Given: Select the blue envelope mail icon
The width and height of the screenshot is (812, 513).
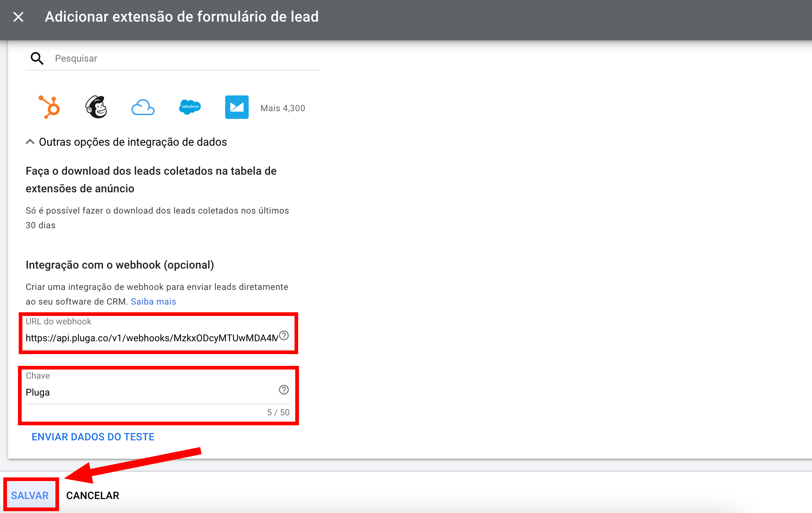Looking at the screenshot, I should 237,107.
